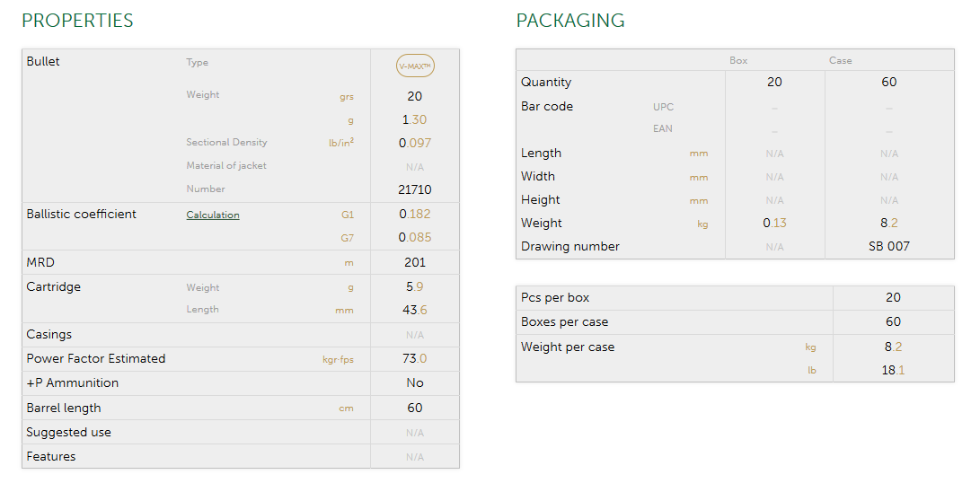
Task: Click the Pcs per box value
Action: (x=893, y=297)
